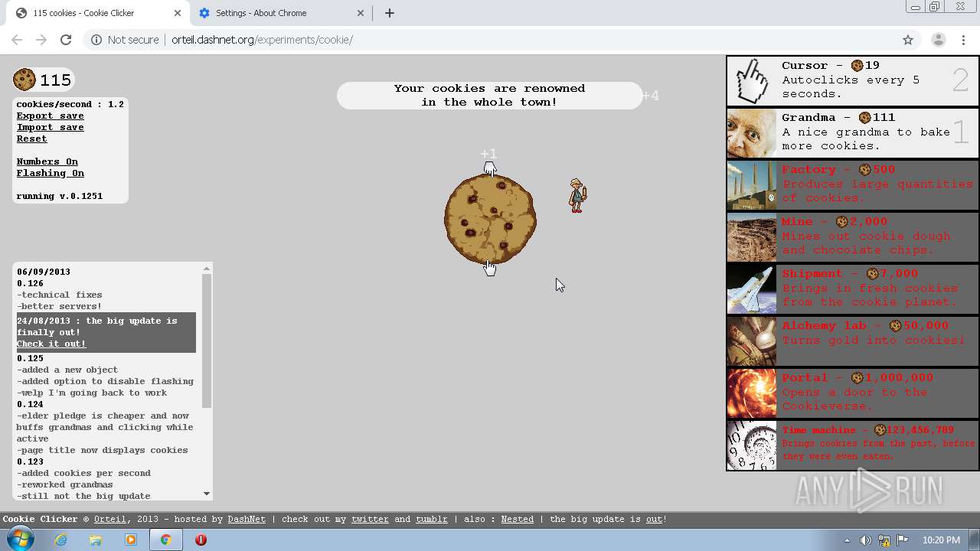
Task: Click the 10:20 PM taskbar clock
Action: click(x=941, y=540)
